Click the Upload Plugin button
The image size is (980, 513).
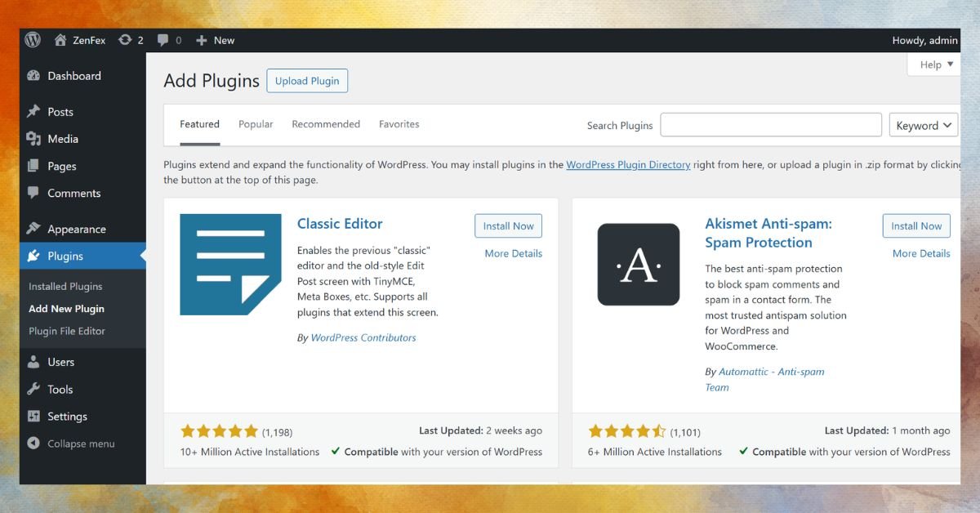307,81
